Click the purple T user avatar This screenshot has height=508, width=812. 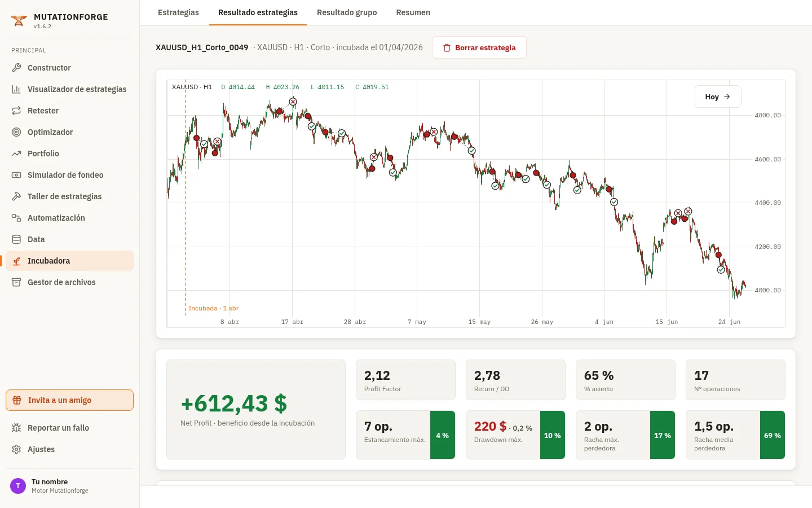point(18,485)
